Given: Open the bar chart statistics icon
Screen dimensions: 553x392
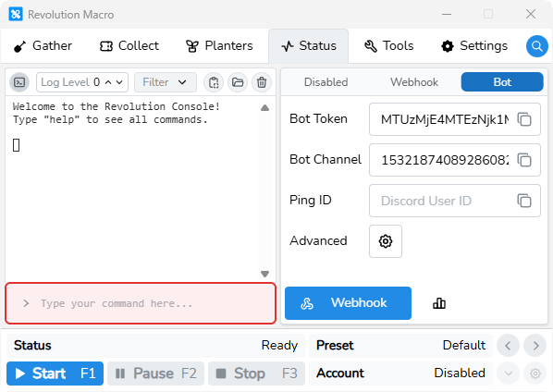Looking at the screenshot, I should click(x=439, y=303).
